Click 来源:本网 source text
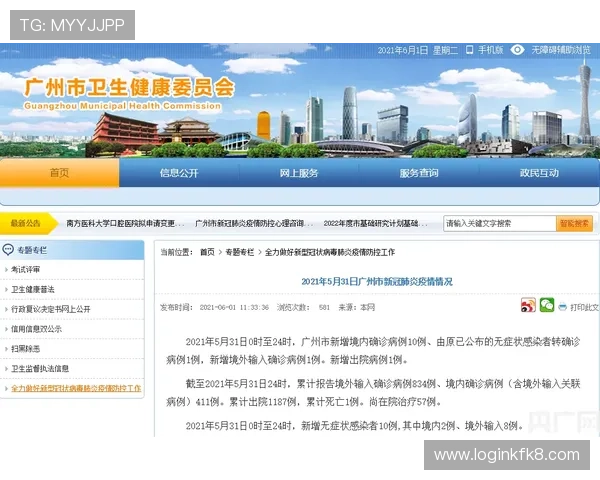 (x=357, y=307)
